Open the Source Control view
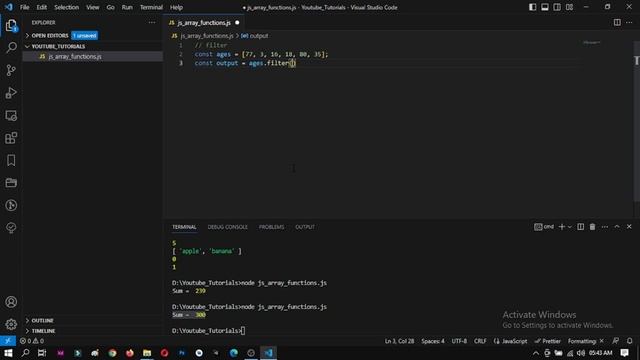Screen dimensions: 640x360 [x=11, y=70]
